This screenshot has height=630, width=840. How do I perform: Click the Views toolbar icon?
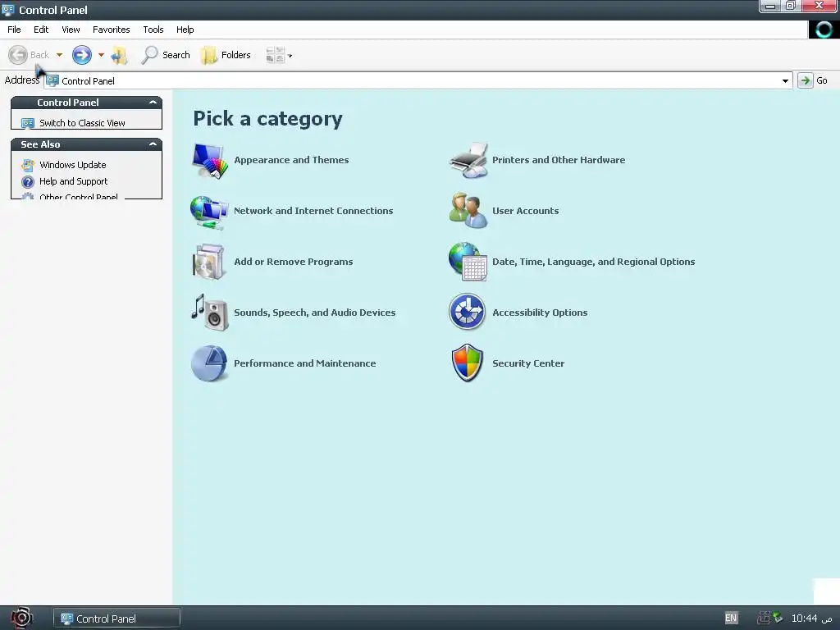click(275, 55)
